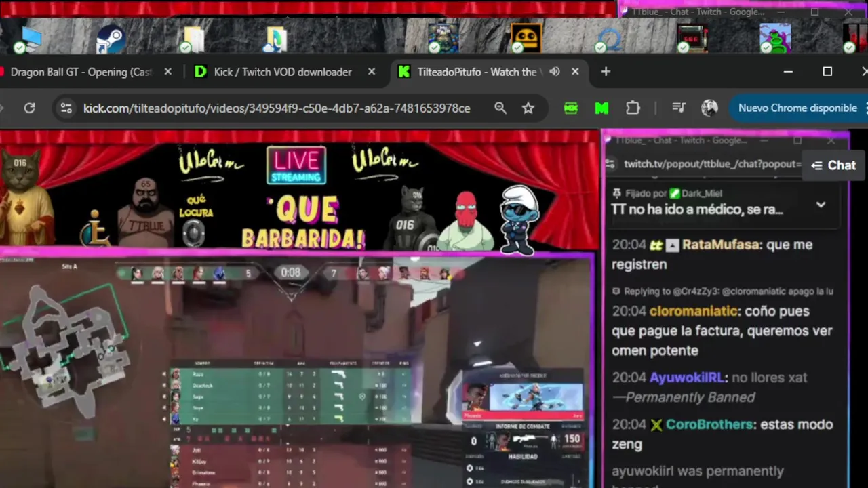Image resolution: width=868 pixels, height=488 pixels.
Task: Click the twitch.tv/popout chat URL bar
Action: coord(713,164)
